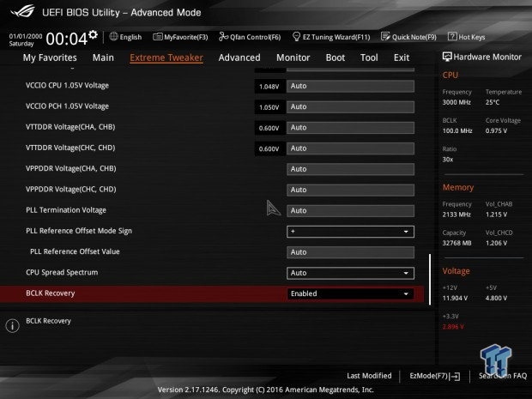532x399 pixels.
Task: Click the 00:04 clock display
Action: (x=67, y=39)
